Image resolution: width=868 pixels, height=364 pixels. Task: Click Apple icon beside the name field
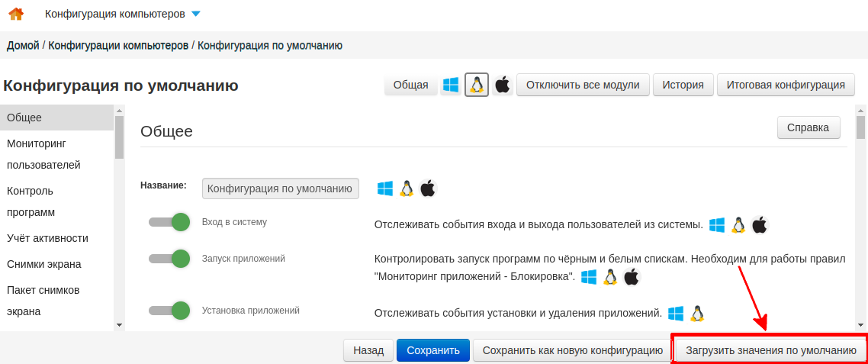(x=428, y=188)
